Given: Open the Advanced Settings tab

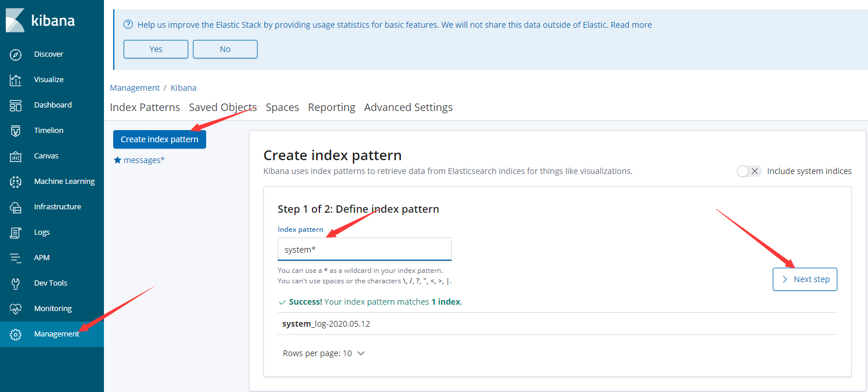Looking at the screenshot, I should pyautogui.click(x=408, y=108).
